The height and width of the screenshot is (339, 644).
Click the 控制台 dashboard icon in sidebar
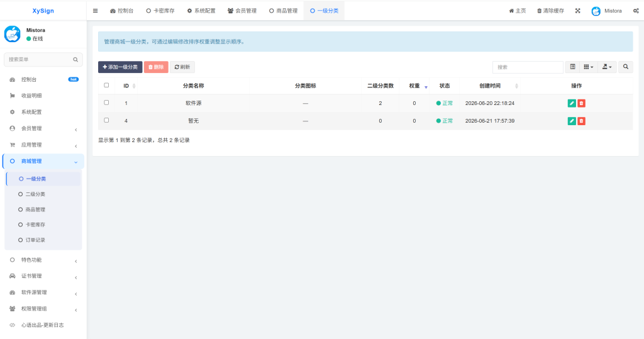(x=13, y=80)
